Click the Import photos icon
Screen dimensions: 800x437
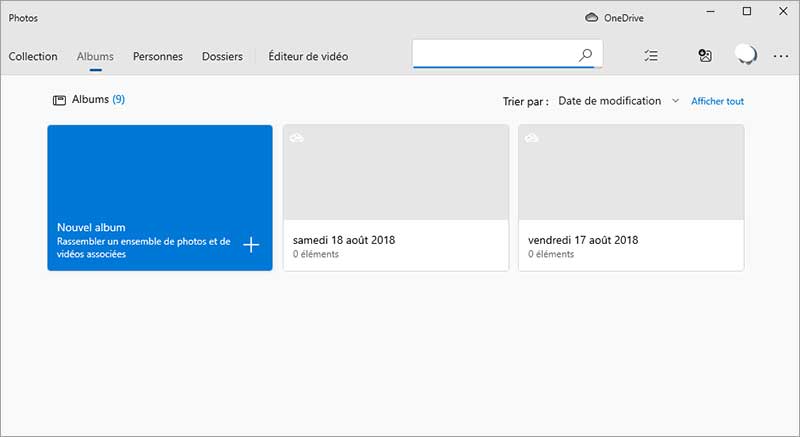click(x=705, y=56)
